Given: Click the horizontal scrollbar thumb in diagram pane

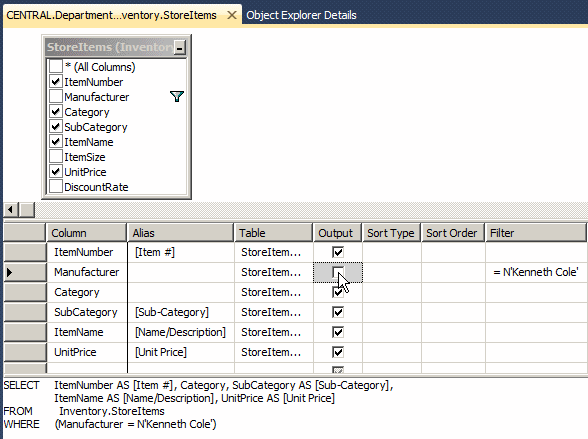Looking at the screenshot, I should tap(27, 210).
